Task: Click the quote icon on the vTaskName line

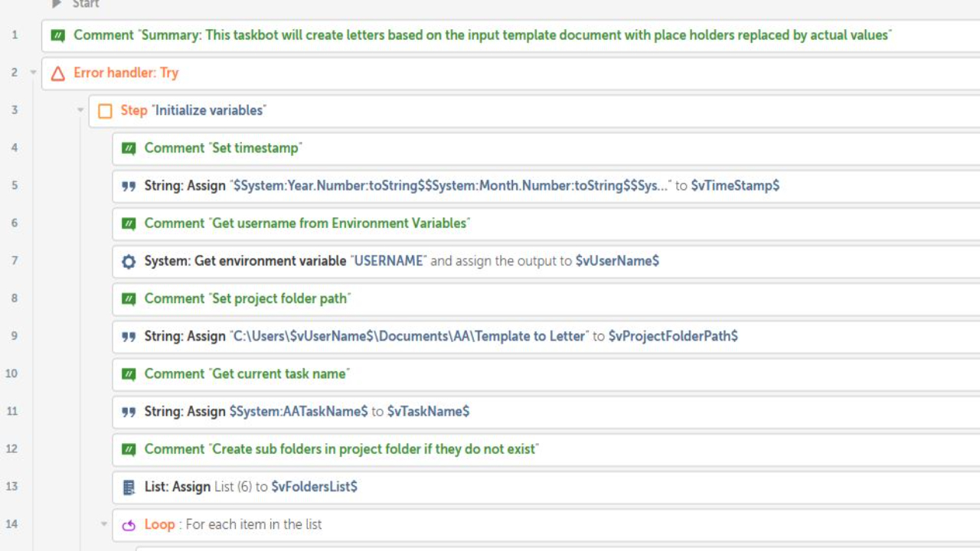Action: [x=129, y=412]
